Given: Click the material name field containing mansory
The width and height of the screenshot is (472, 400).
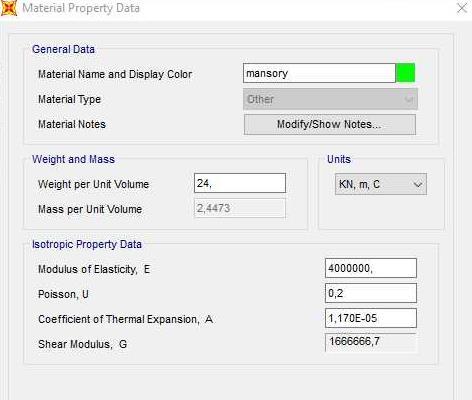Looking at the screenshot, I should point(319,73).
